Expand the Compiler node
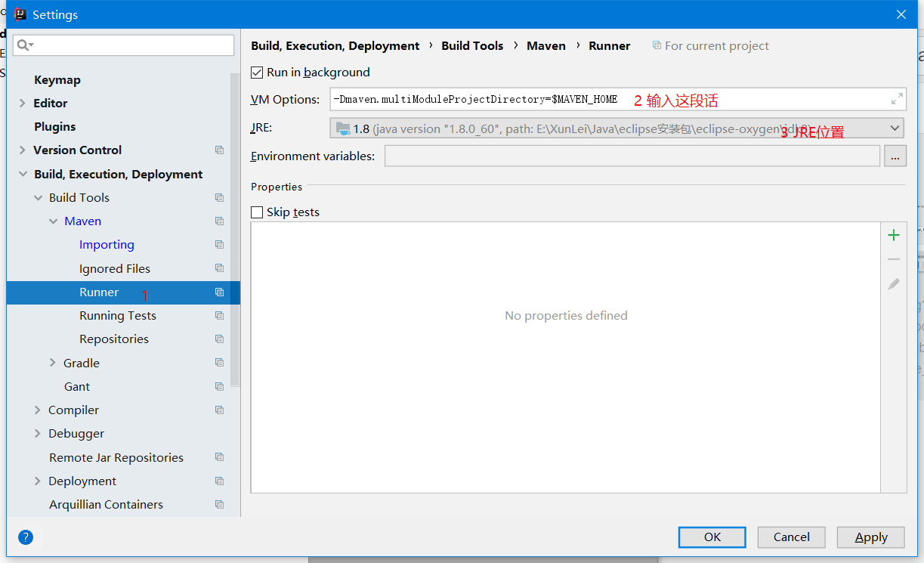The image size is (924, 563). 38,410
